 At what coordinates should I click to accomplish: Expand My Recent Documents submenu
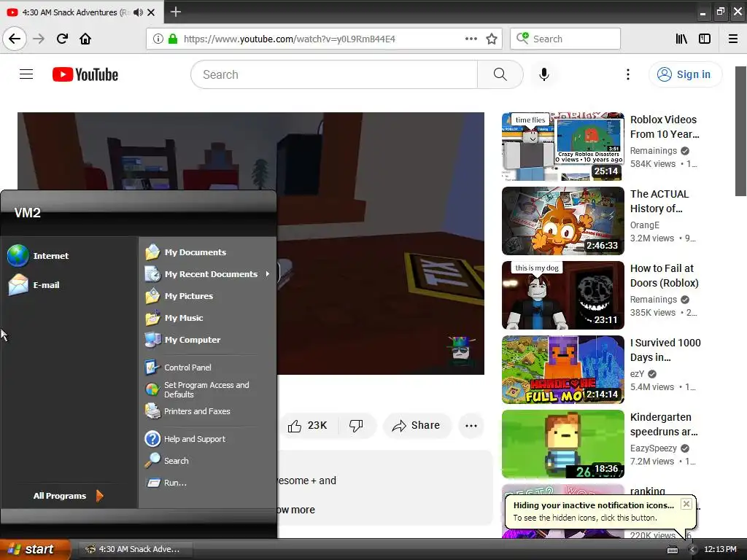pos(208,274)
